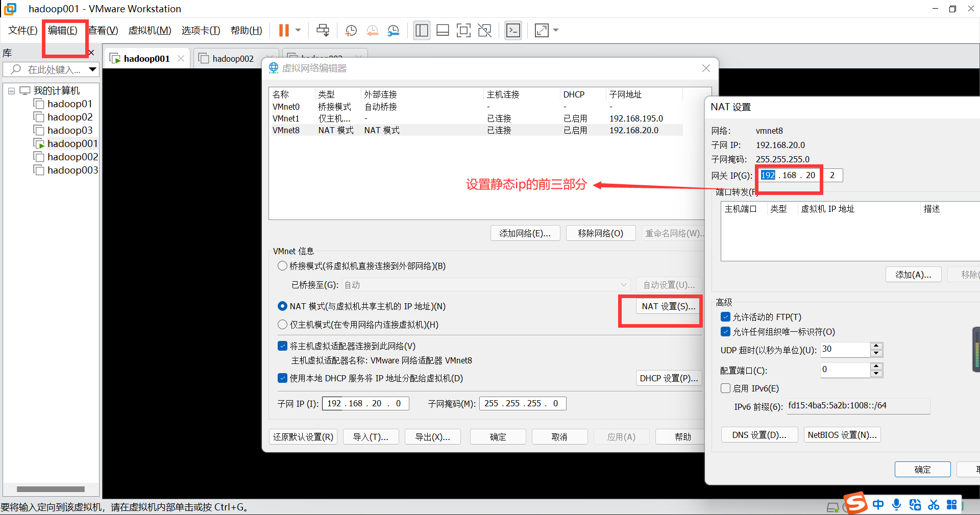Toggle 允许任何组织唯一标识符 checkbox
This screenshot has height=515, width=980.
[725, 332]
